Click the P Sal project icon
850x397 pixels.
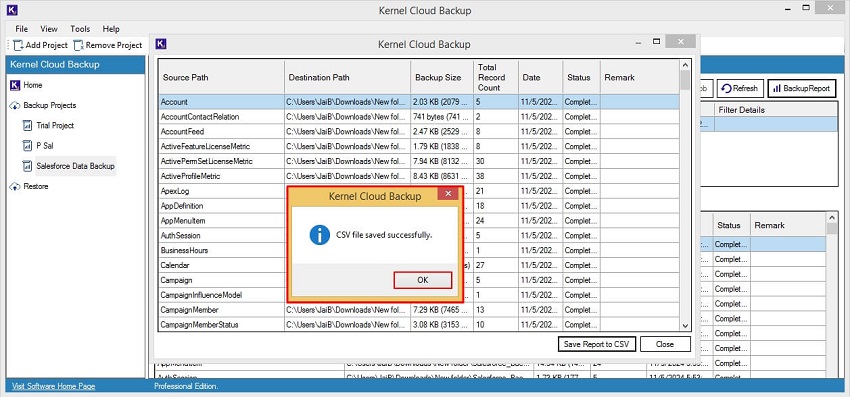coord(28,145)
